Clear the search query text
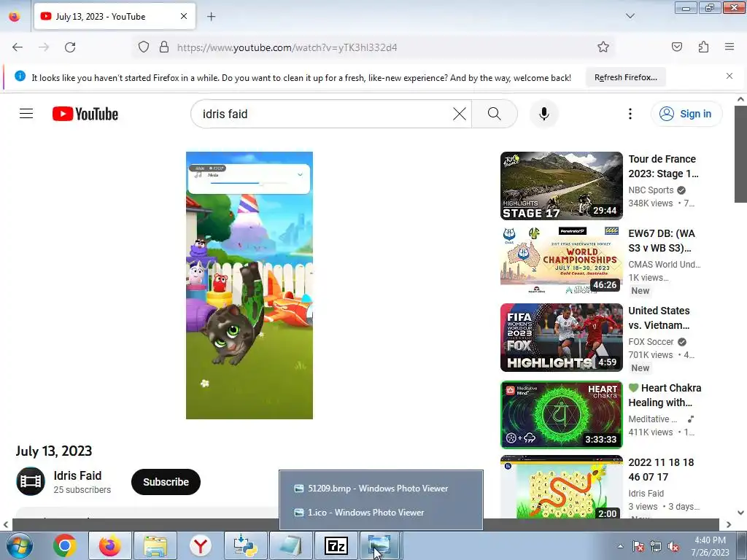Image resolution: width=747 pixels, height=560 pixels. coord(460,114)
